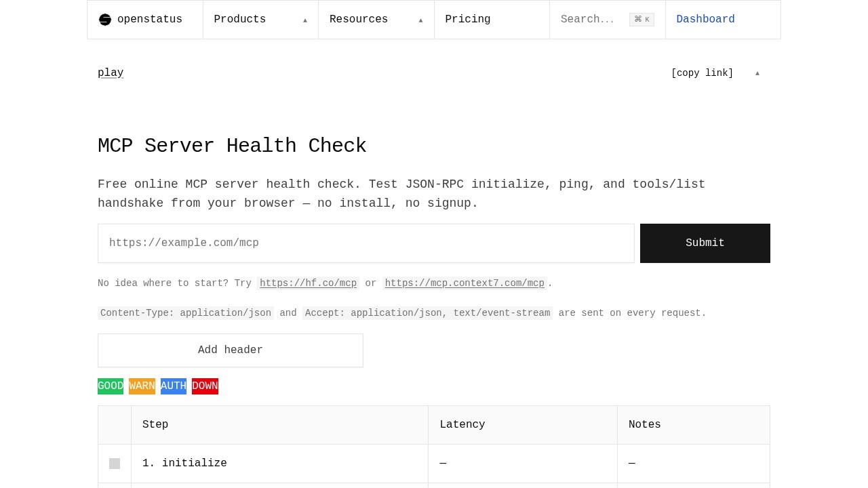The width and height of the screenshot is (868, 488).
Task: Click the gray status square for initialize
Action: (115, 464)
